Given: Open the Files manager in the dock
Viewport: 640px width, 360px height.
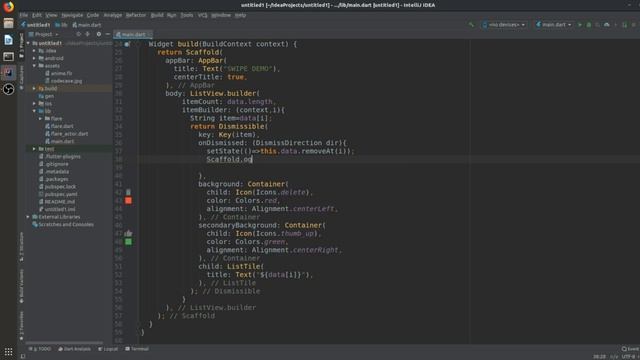Looking at the screenshot, I should 9,23.
